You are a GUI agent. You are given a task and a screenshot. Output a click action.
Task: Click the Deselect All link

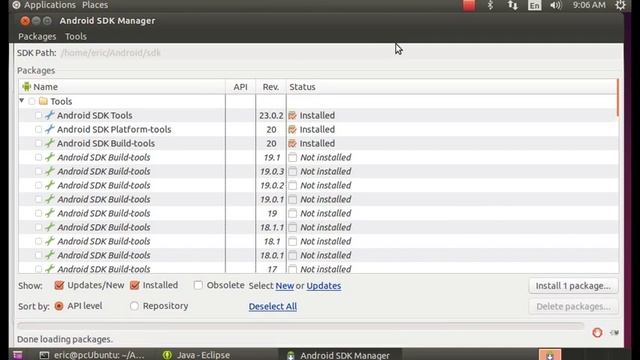pos(273,307)
